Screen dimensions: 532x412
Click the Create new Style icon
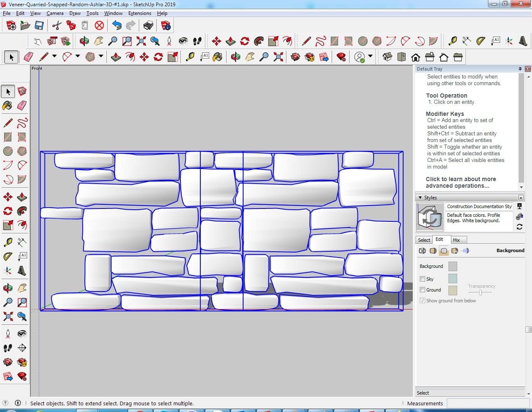pos(519,216)
